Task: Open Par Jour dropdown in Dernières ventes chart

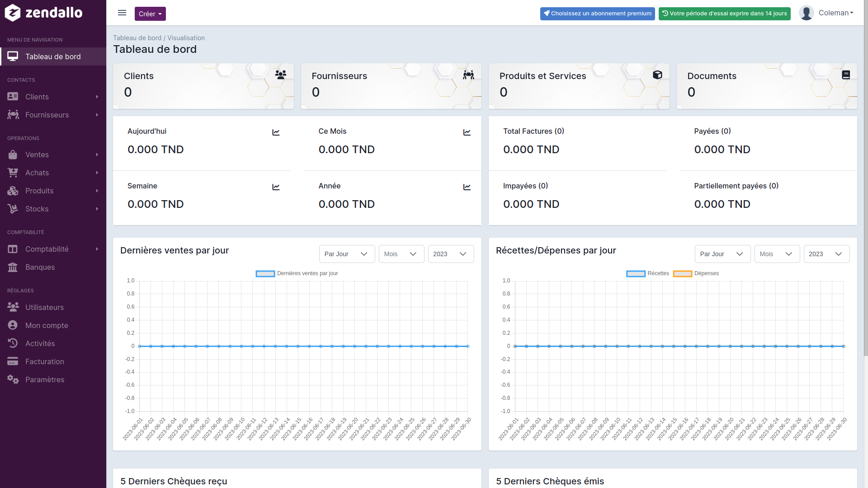Action: click(347, 254)
